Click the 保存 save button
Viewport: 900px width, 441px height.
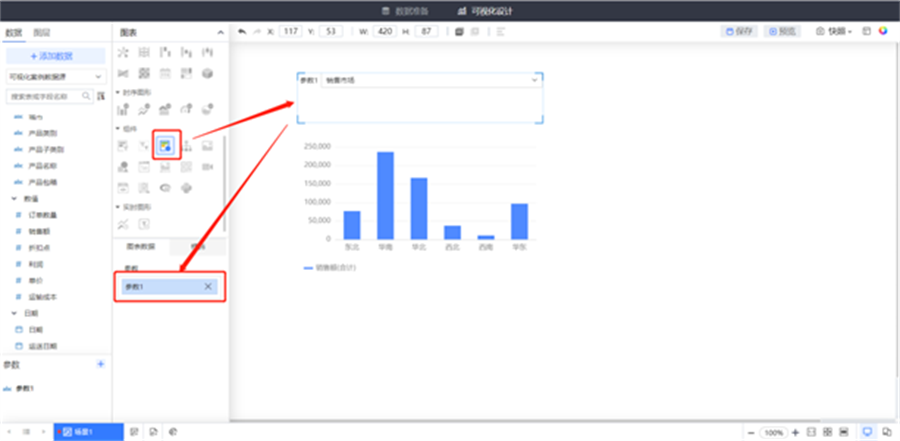(x=740, y=31)
